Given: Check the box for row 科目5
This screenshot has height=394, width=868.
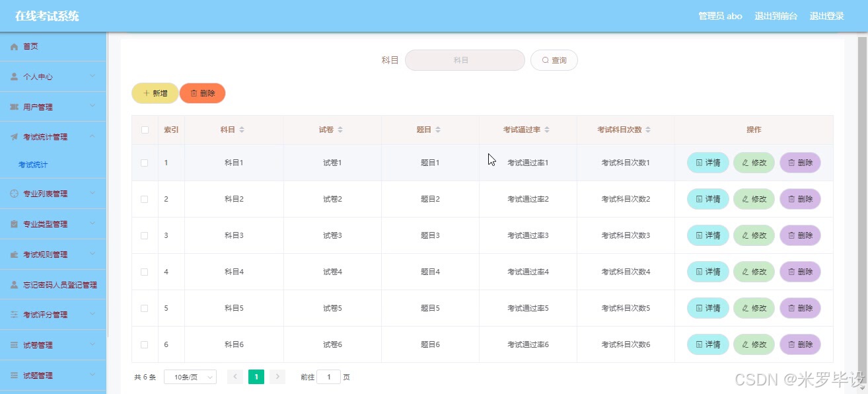Looking at the screenshot, I should pyautogui.click(x=145, y=308).
